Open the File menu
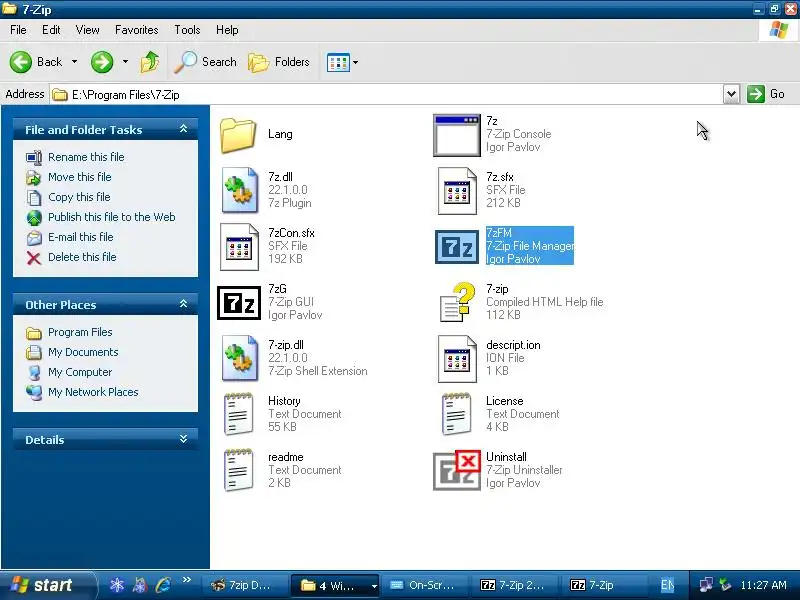The width and height of the screenshot is (800, 600). pos(18,30)
